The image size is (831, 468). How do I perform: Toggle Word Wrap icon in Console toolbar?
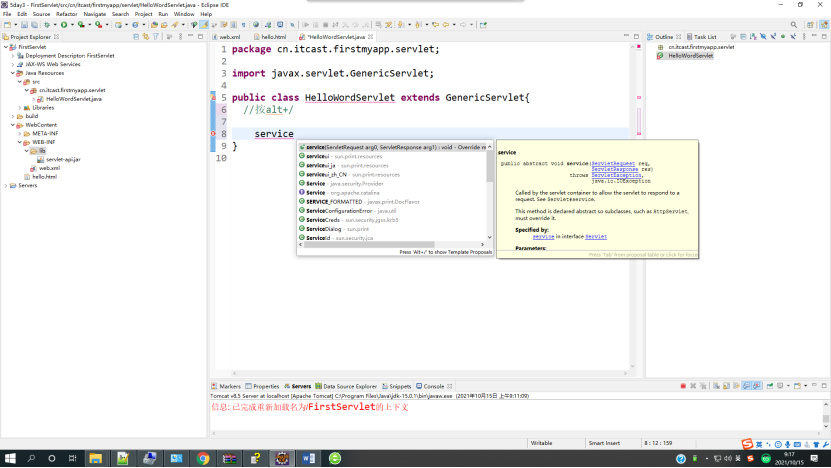click(737, 386)
